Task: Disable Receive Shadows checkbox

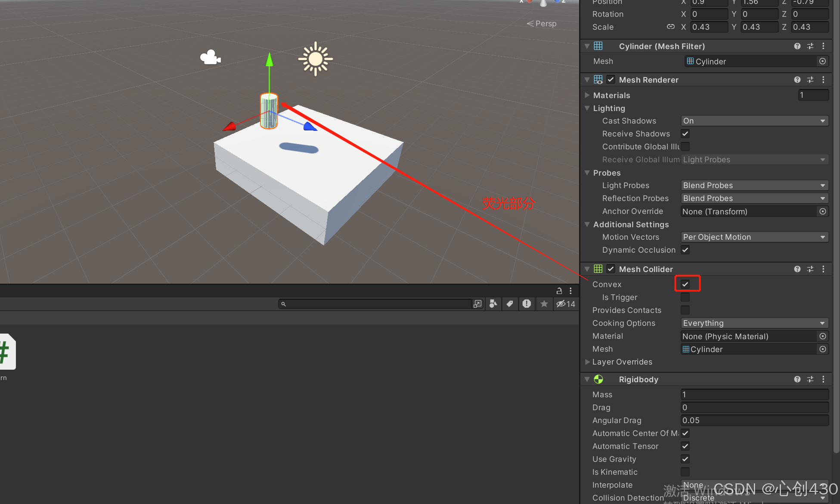Action: pos(685,134)
